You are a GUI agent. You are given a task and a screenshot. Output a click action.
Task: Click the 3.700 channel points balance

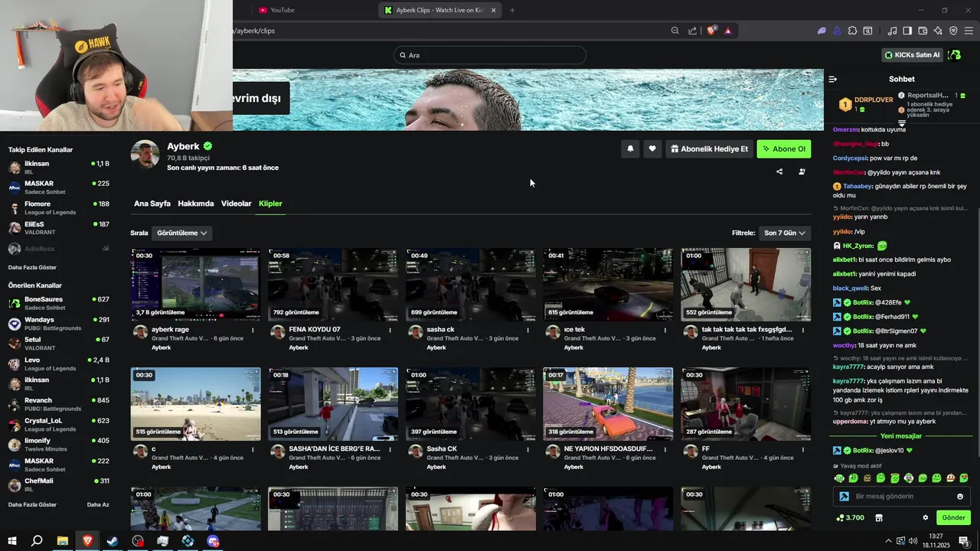(x=850, y=518)
